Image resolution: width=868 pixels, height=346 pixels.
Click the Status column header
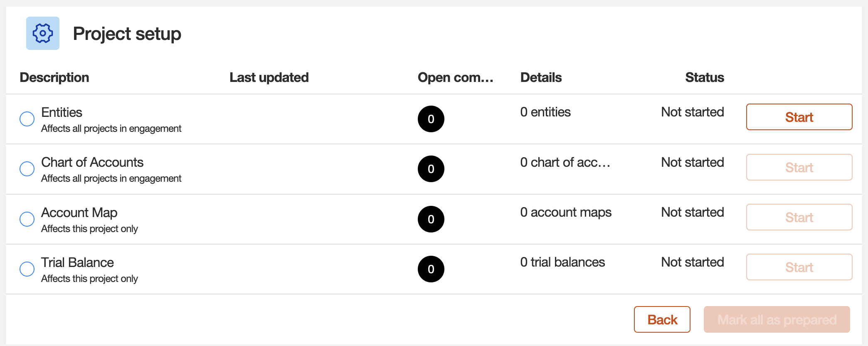704,77
